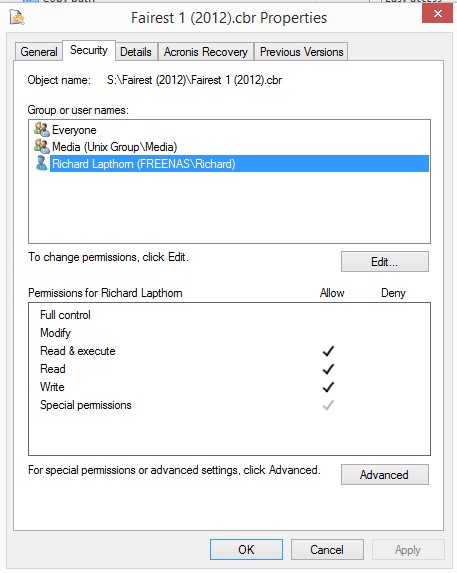Click the greyed Special permissions Allow checkmark
Screen dimensions: 457x573
pyautogui.click(x=328, y=405)
